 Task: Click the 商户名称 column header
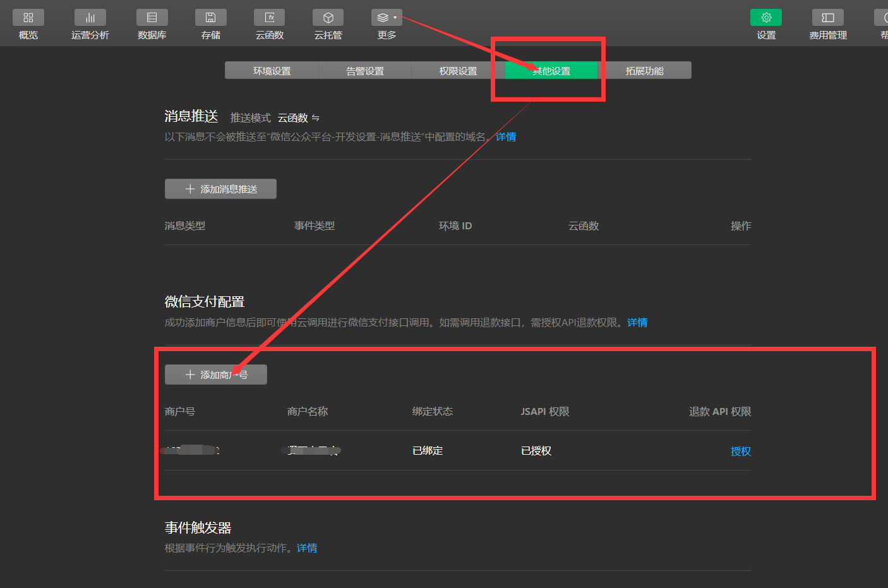[x=308, y=411]
